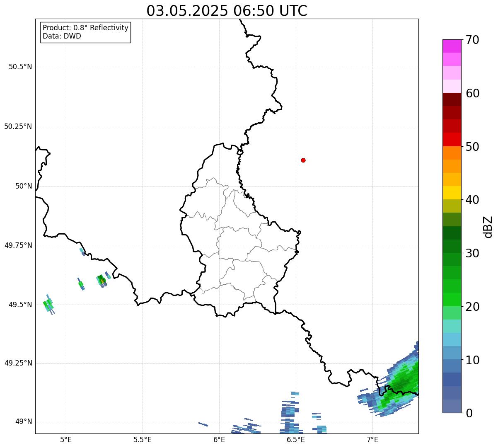Click the latitude label "49.5°N"
The height and width of the screenshot is (448, 498).
[20, 305]
